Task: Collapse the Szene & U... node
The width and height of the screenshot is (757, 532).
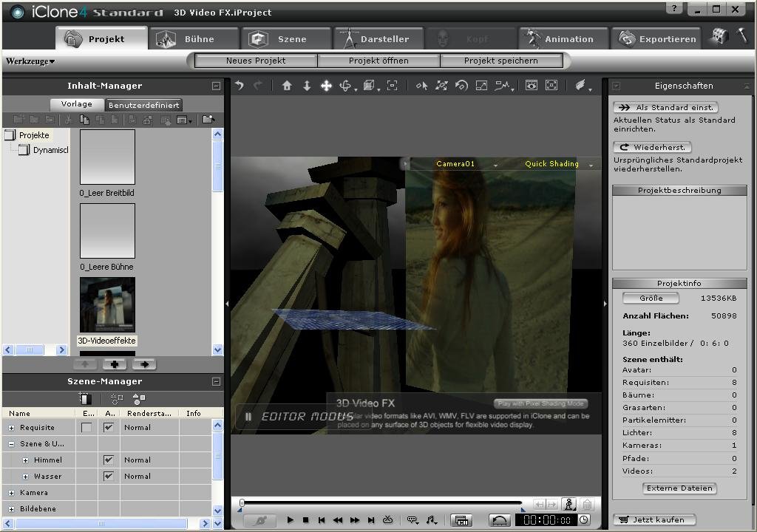Action: point(12,443)
